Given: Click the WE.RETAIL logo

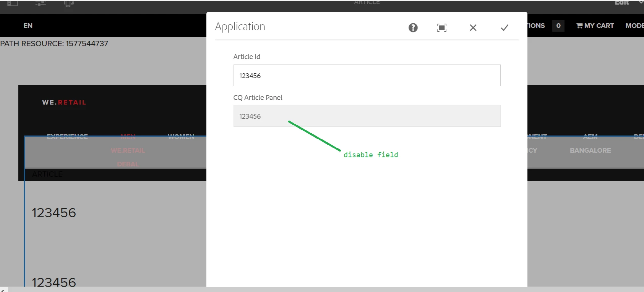Looking at the screenshot, I should [64, 102].
